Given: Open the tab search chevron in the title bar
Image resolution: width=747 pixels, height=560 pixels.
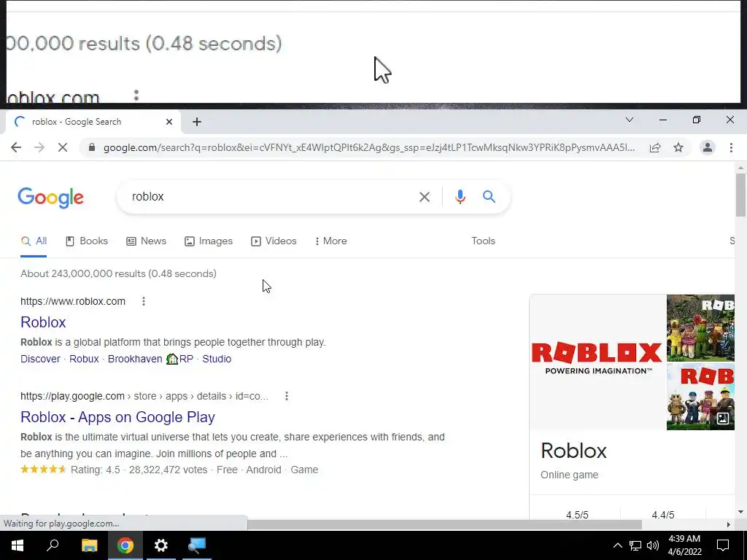Looking at the screenshot, I should coord(630,120).
